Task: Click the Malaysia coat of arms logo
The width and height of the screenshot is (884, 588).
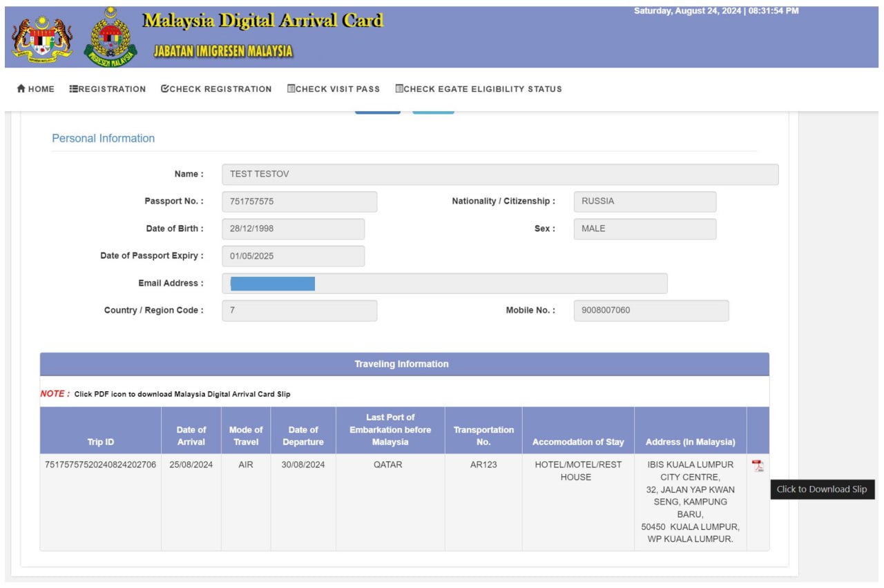Action: (x=42, y=39)
